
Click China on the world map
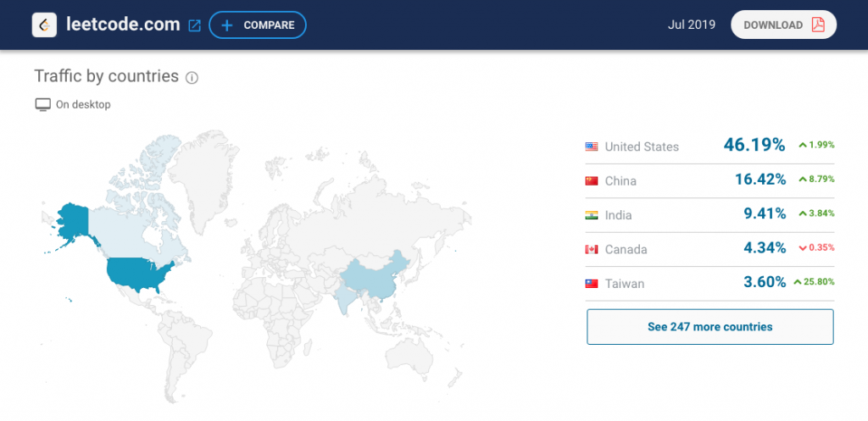[x=376, y=280]
